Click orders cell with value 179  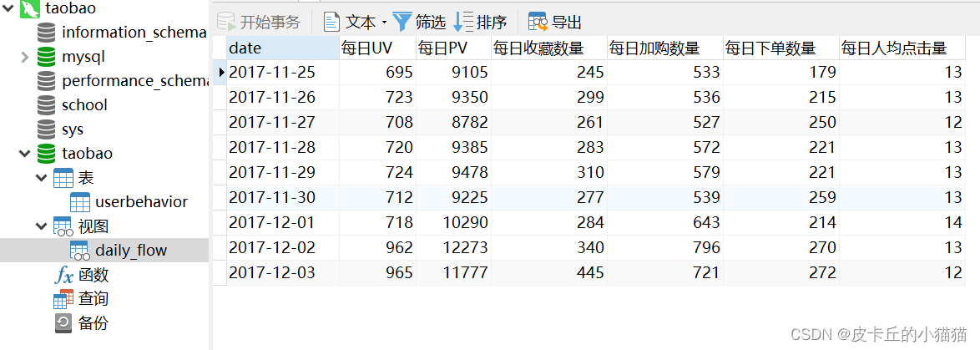pyautogui.click(x=781, y=73)
